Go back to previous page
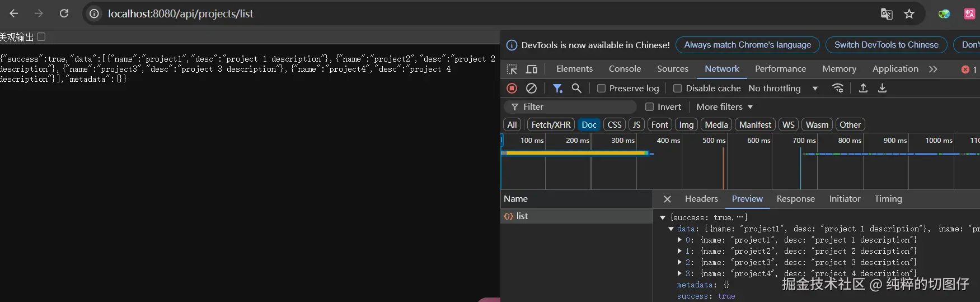The image size is (980, 302). point(14,13)
